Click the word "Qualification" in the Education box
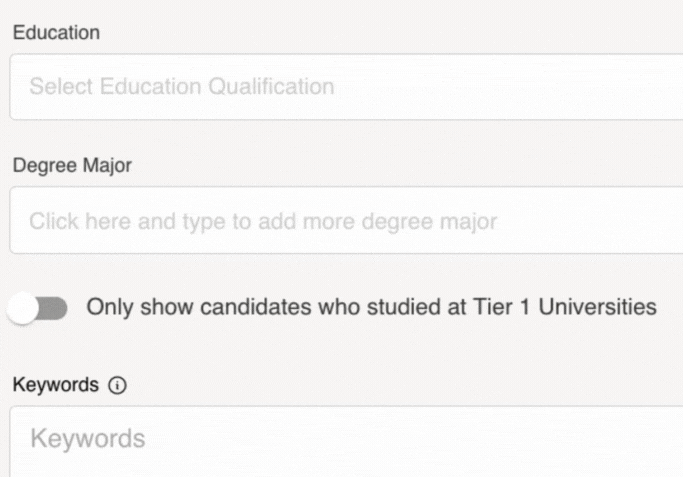This screenshot has width=683, height=477. (x=271, y=87)
